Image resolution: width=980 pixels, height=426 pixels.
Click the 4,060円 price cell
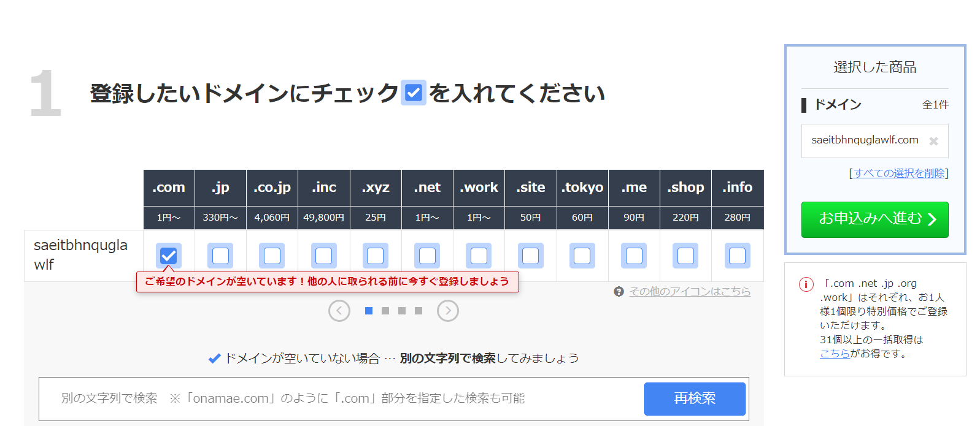pos(272,218)
